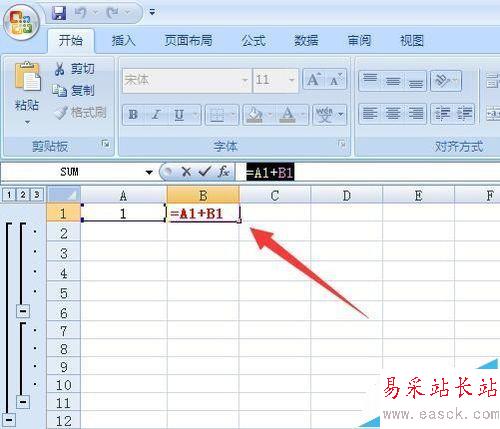Save the workbook via quick access toolbar
The width and height of the screenshot is (500, 429).
[59, 13]
